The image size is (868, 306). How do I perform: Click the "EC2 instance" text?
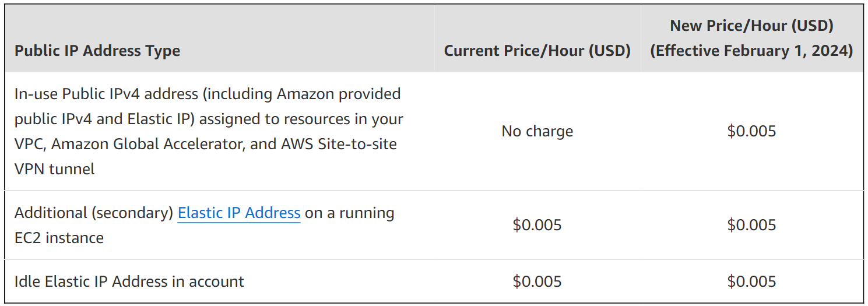coord(59,238)
